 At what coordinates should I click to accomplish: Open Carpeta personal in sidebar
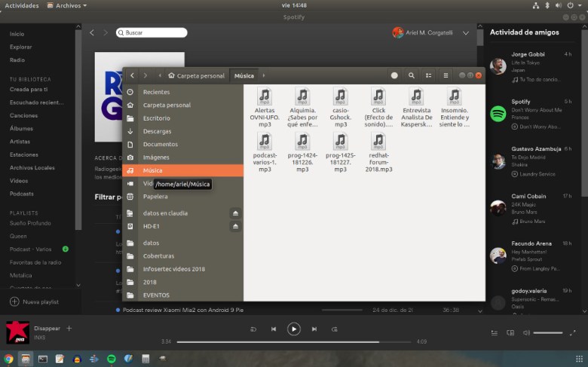[x=182, y=105]
